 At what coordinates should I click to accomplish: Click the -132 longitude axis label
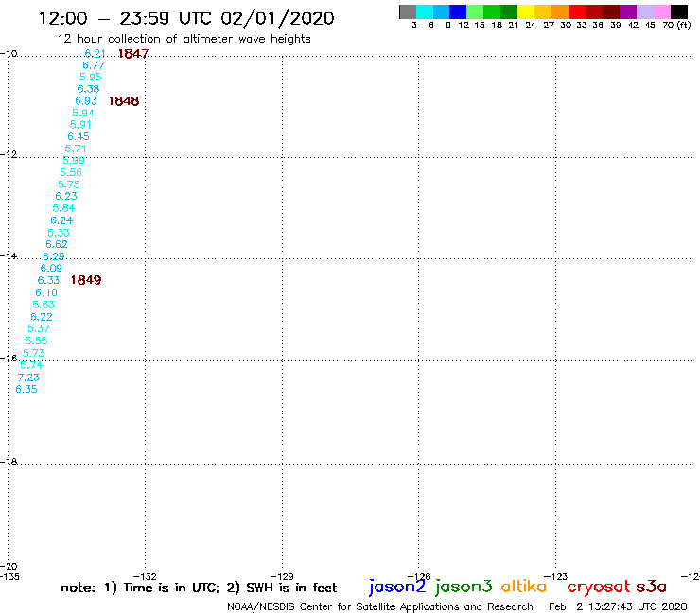click(145, 576)
